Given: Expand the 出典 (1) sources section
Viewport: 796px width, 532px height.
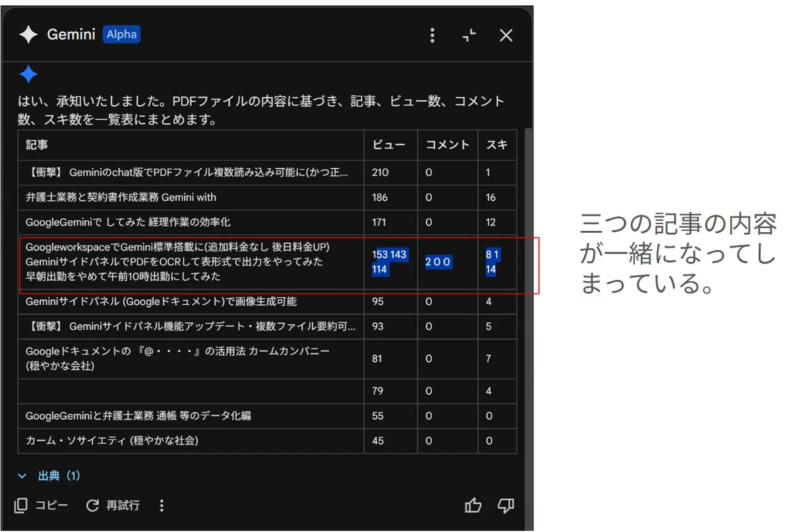Looking at the screenshot, I should tap(49, 476).
